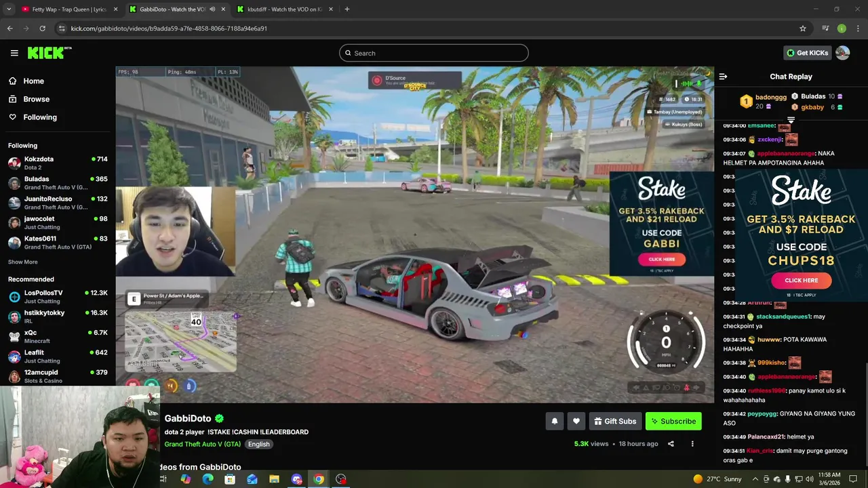Open the jawocolet followed channel
Image resolution: width=868 pixels, height=488 pixels.
(58, 222)
